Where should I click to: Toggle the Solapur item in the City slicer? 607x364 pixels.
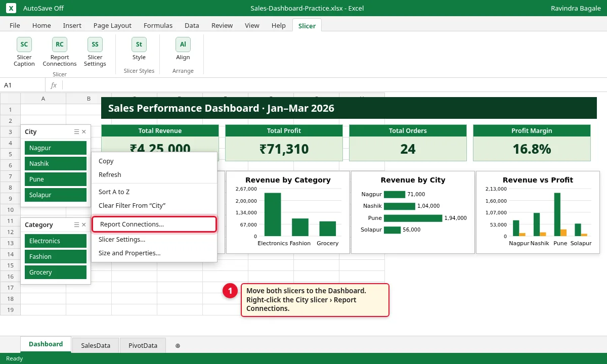click(56, 195)
